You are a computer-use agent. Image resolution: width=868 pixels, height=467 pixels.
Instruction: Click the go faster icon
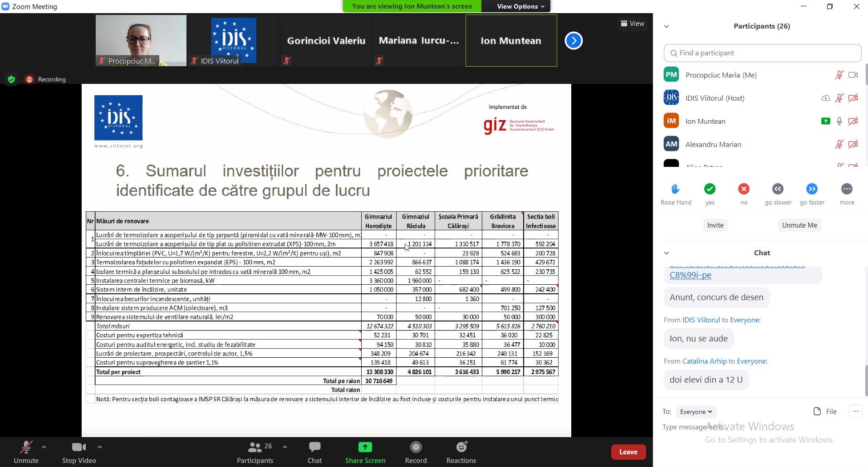812,189
